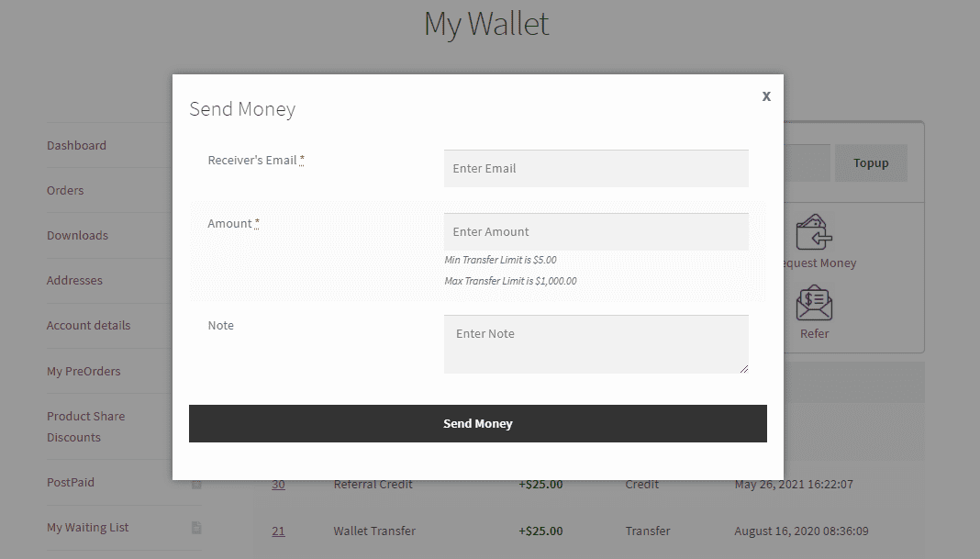980x559 pixels.
Task: Select Product Share Discounts
Action: [86, 426]
